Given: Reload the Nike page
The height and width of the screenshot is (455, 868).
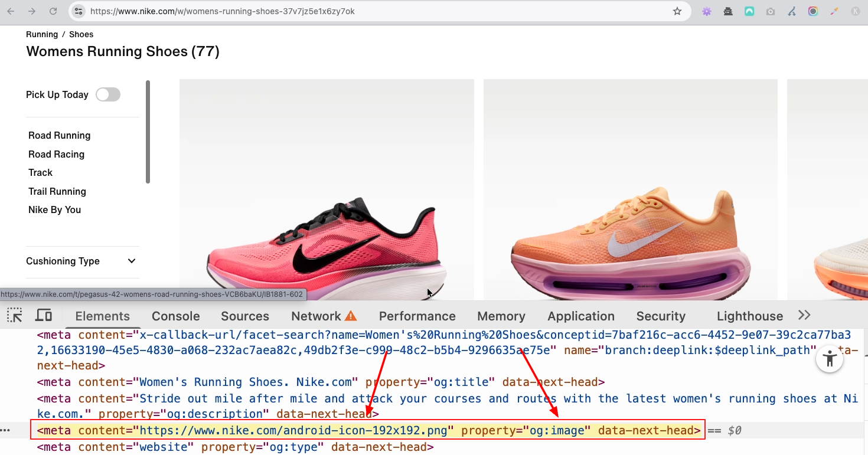Looking at the screenshot, I should (53, 11).
